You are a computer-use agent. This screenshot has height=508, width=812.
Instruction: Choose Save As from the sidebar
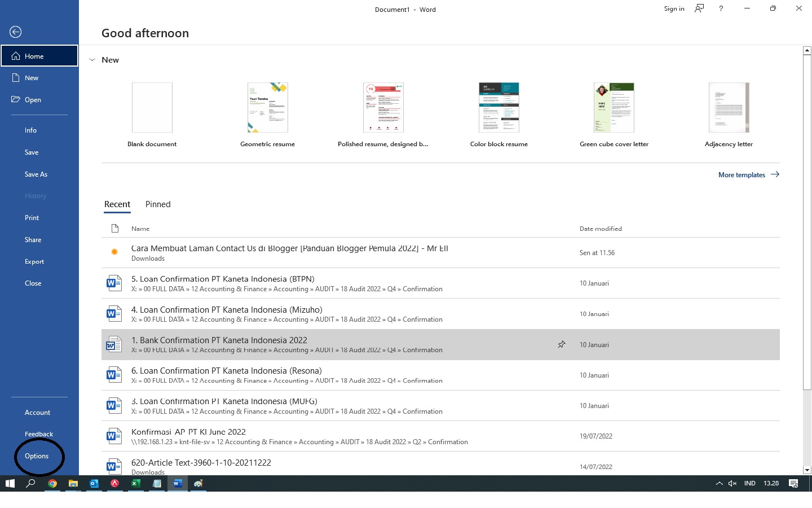click(39, 174)
